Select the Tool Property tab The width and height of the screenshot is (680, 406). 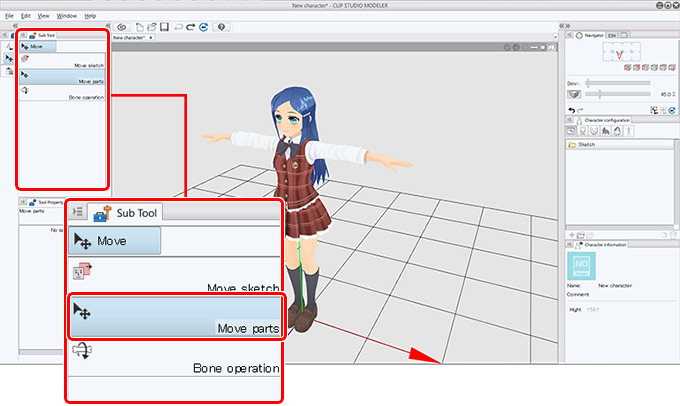coord(46,202)
